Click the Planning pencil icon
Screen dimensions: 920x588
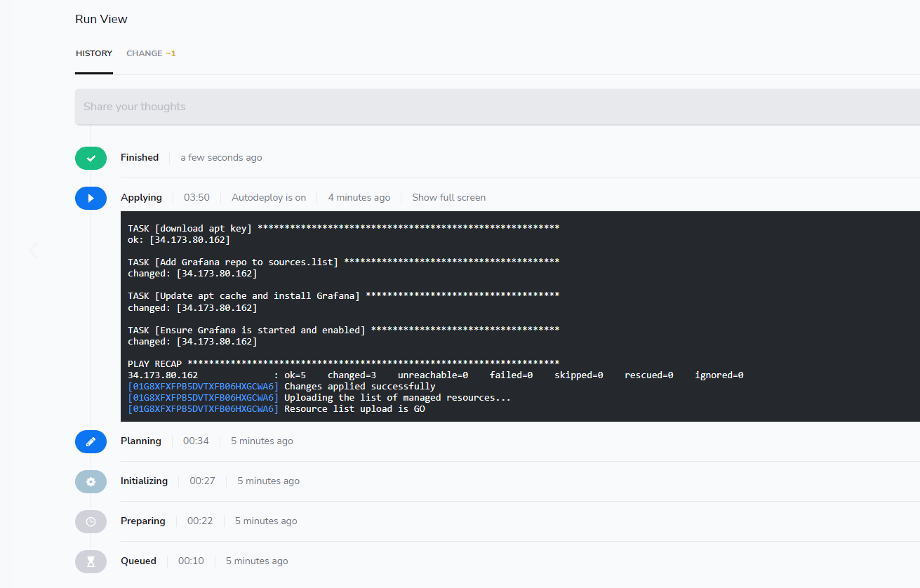coord(91,441)
